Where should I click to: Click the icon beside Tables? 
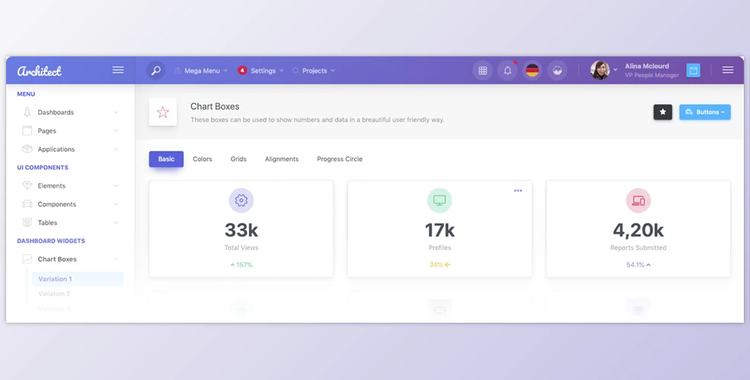(x=27, y=222)
